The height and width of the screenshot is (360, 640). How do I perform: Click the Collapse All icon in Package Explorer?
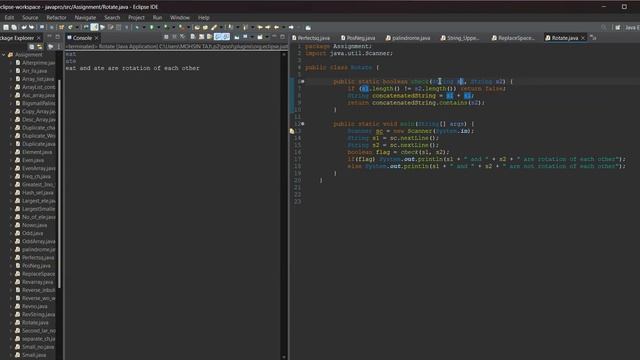[32, 47]
